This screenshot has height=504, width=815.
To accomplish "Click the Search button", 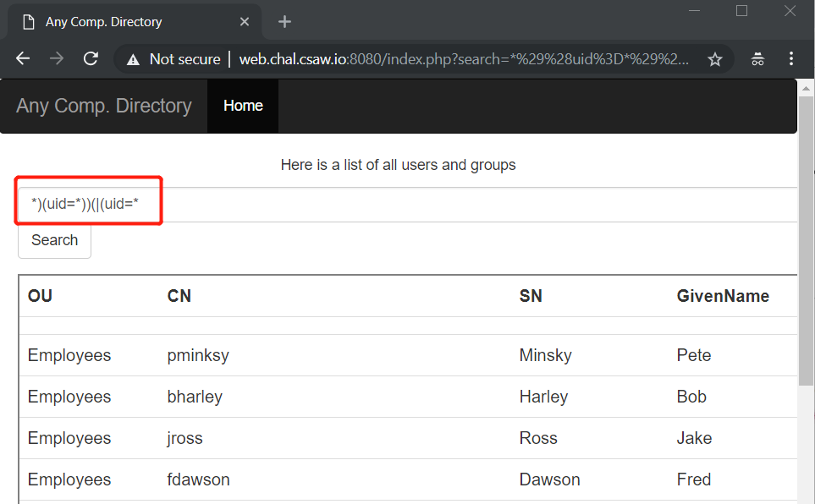I will [x=54, y=240].
